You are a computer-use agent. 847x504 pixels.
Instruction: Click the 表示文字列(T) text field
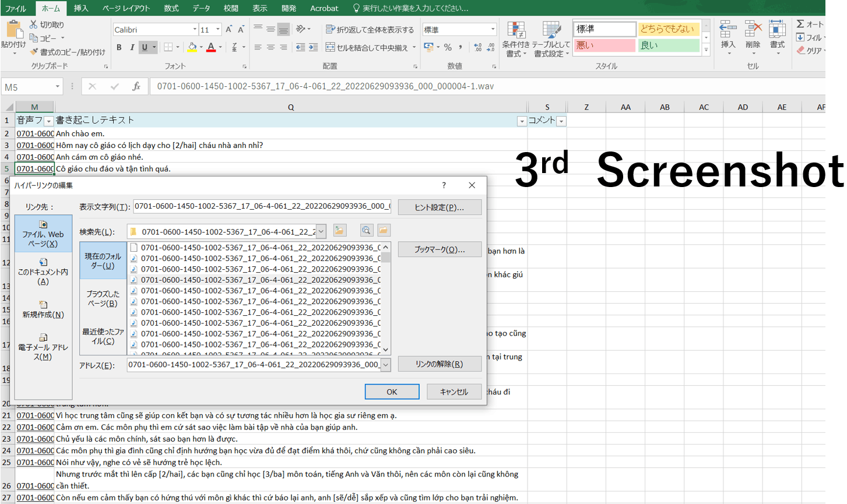click(x=262, y=206)
